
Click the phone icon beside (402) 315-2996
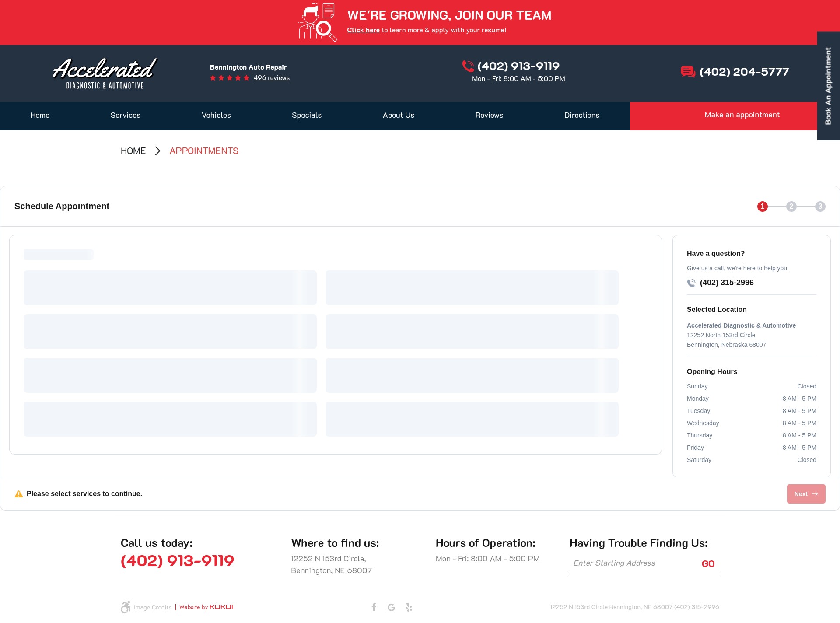(x=691, y=283)
